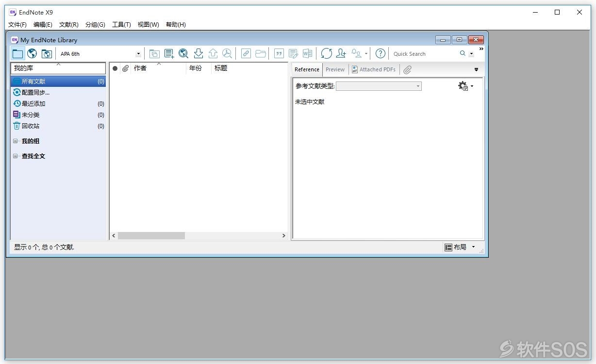The width and height of the screenshot is (596, 364).
Task: Select Integrated Library and Online Search Mode
Action: (47, 53)
